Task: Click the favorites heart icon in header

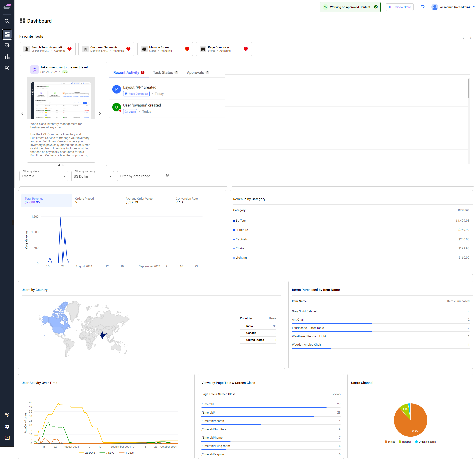Action: coord(423,7)
